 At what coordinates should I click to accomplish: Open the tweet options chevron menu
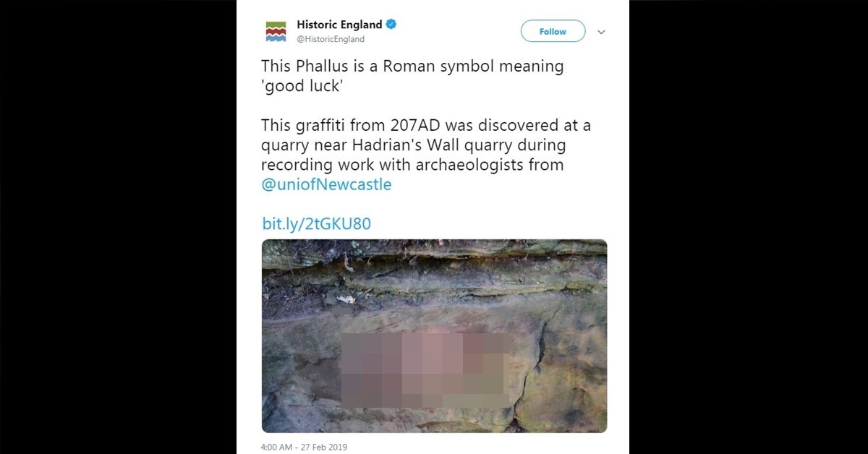(x=600, y=32)
